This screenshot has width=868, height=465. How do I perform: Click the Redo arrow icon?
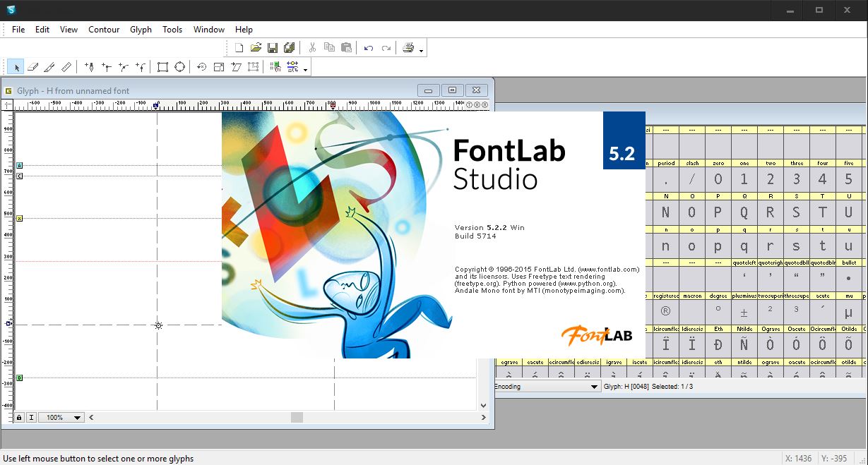pos(386,48)
